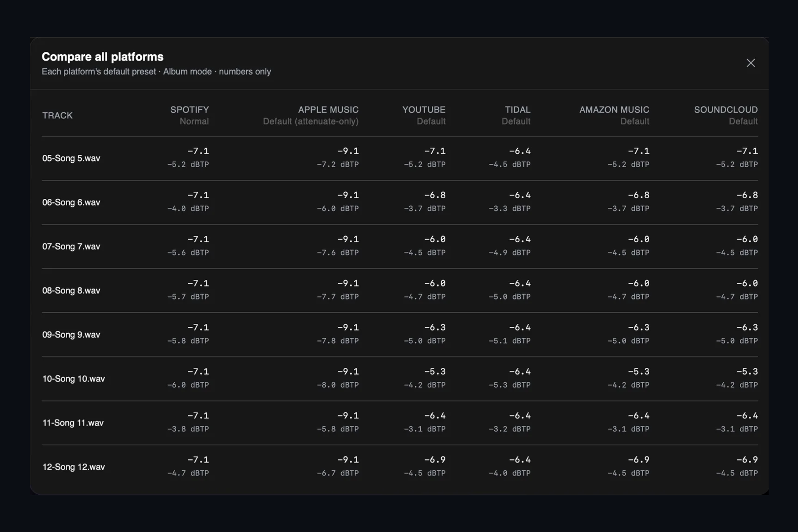Image resolution: width=798 pixels, height=532 pixels.
Task: Click Spotify -5.7 dBTP for Song 8
Action: pyautogui.click(x=188, y=296)
